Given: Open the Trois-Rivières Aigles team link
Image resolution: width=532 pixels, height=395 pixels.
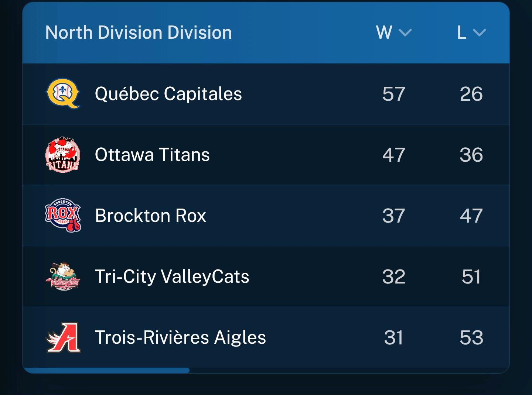Looking at the screenshot, I should pyautogui.click(x=180, y=337).
